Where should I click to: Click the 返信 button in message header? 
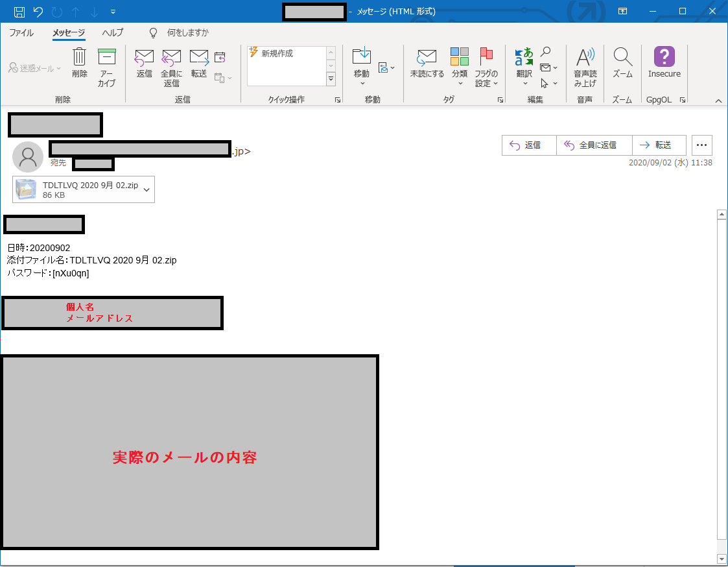529,145
